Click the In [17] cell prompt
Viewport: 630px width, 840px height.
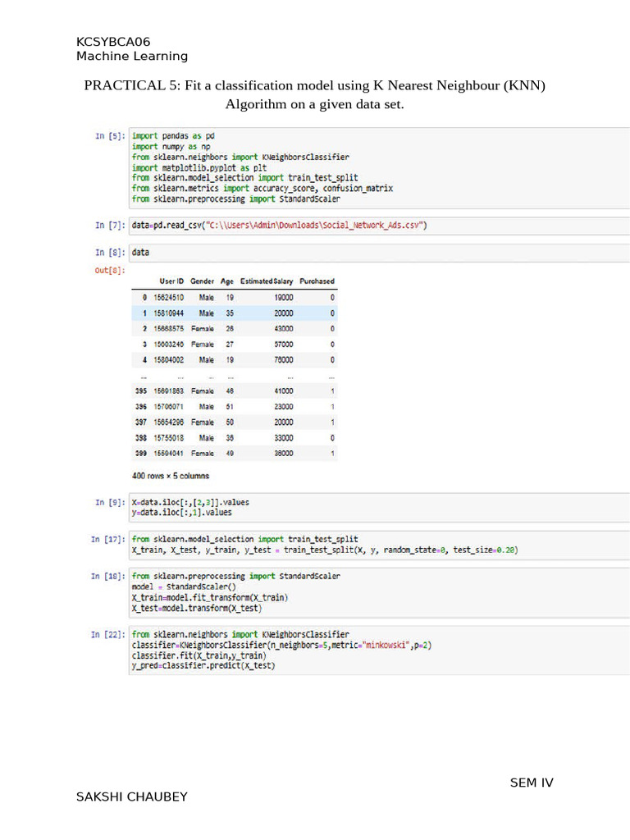click(x=107, y=540)
